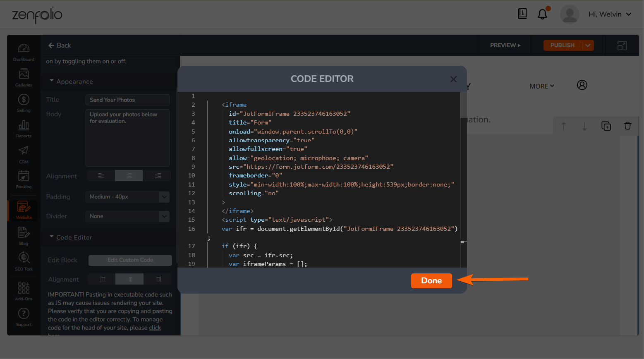Delete the block with trash icon
This screenshot has width=644, height=359.
click(627, 126)
